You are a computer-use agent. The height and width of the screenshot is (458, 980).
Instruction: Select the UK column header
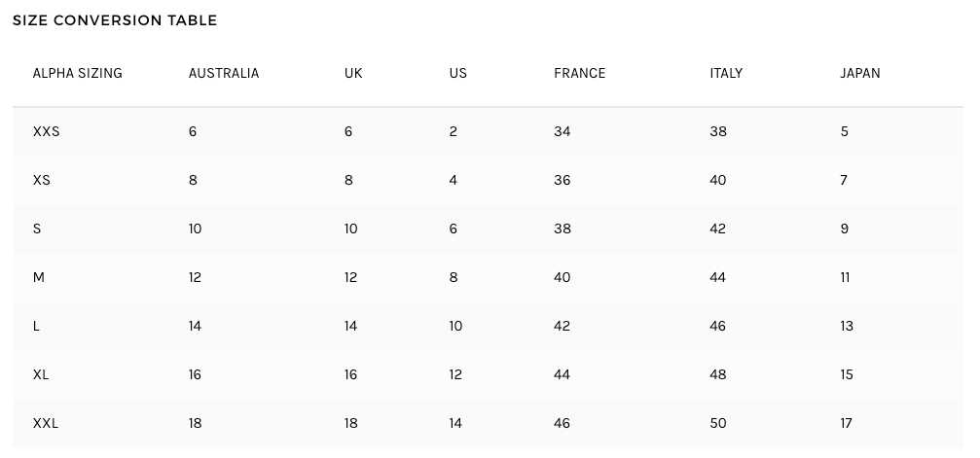[x=353, y=73]
